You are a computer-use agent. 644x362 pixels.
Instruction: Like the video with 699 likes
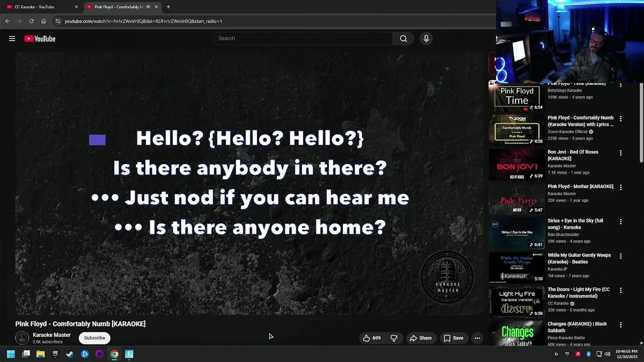(372, 338)
